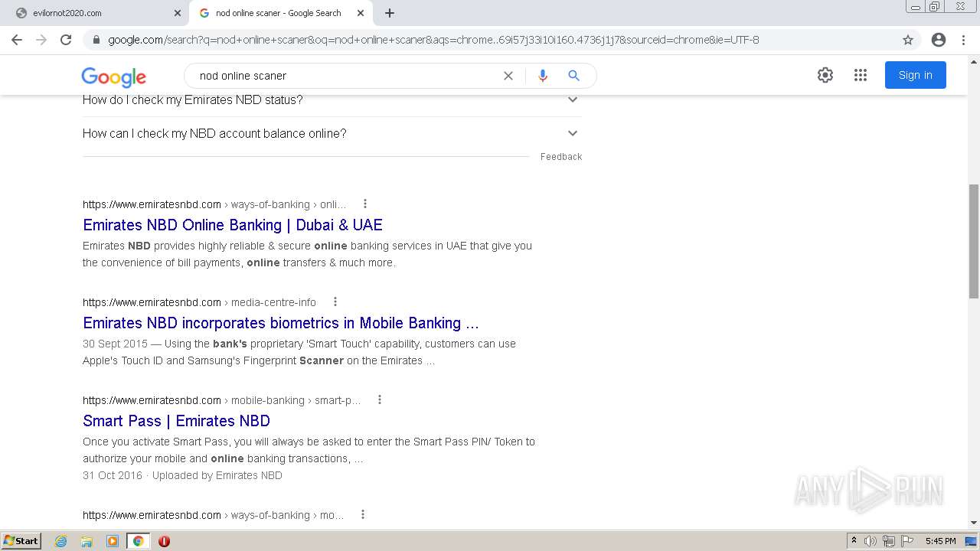Open media player from taskbar
Image resolution: width=980 pixels, height=551 pixels.
point(113,541)
